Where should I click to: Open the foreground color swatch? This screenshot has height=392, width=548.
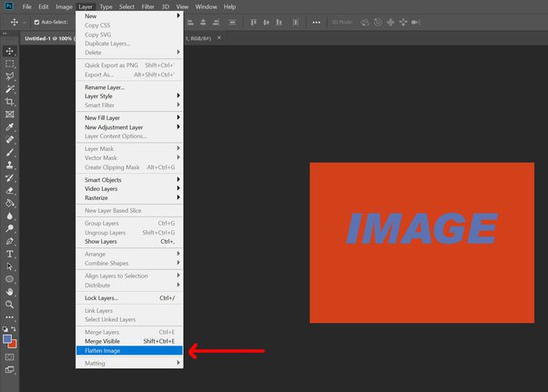[x=7, y=339]
